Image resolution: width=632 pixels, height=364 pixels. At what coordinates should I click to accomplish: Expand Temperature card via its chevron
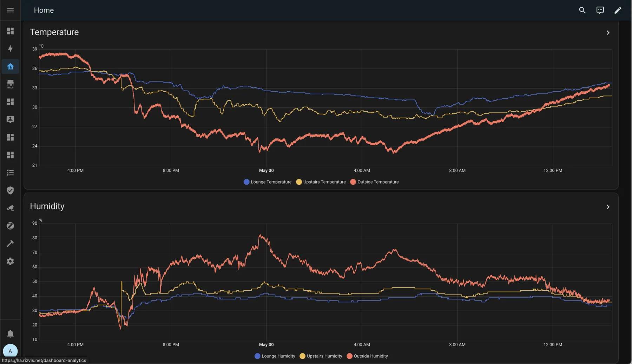pos(608,33)
